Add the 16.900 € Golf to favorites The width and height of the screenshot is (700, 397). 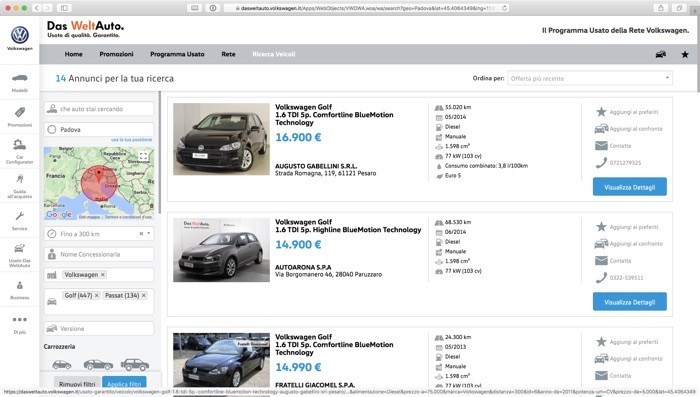(x=627, y=112)
